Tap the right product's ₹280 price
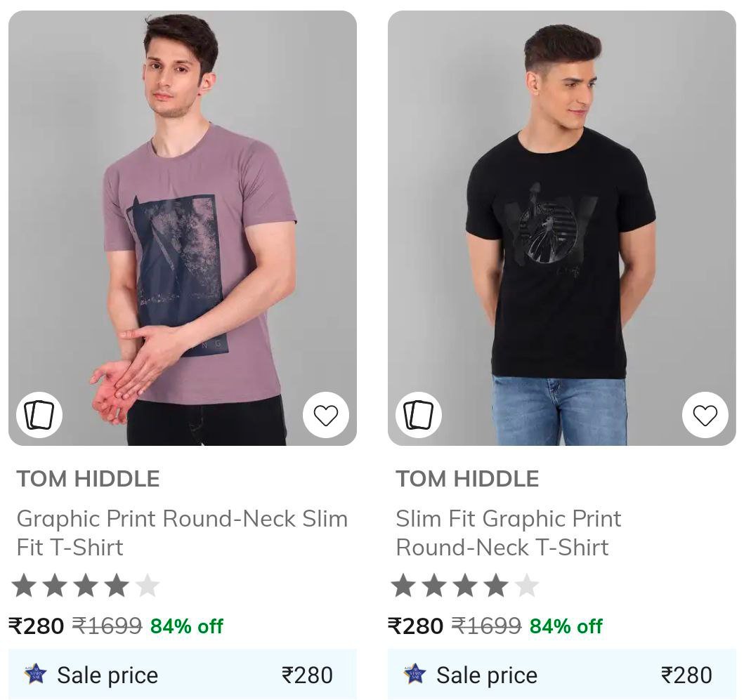Image resolution: width=751 pixels, height=700 pixels. pyautogui.click(x=416, y=626)
